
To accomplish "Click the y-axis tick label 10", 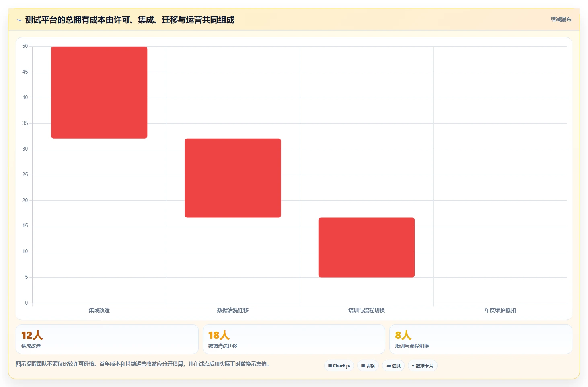I will click(25, 252).
